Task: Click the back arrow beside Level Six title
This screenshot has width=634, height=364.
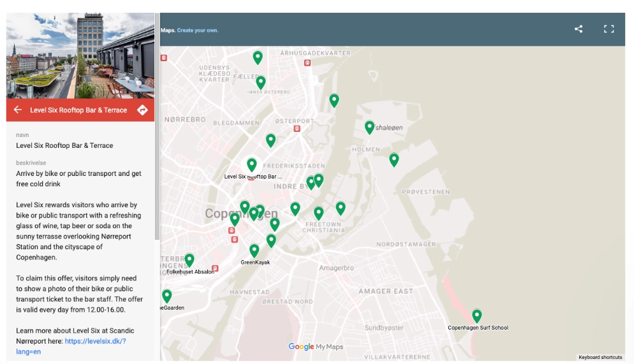Action: [18, 110]
